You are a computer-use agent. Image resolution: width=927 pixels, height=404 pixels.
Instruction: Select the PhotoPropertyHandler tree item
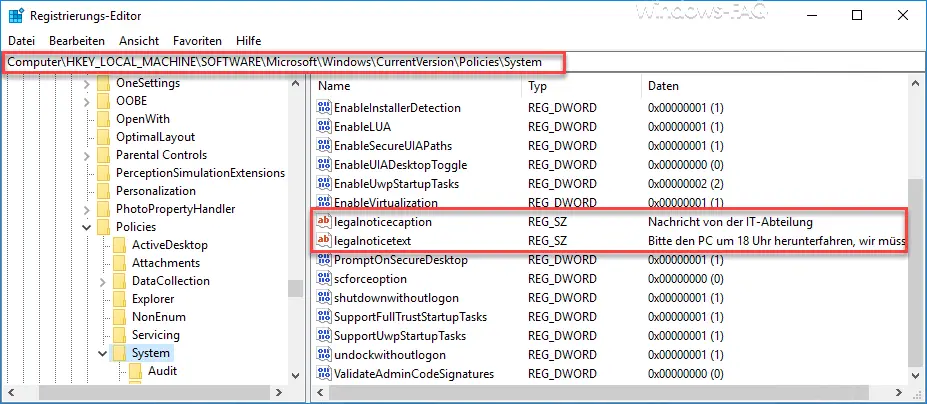(176, 209)
